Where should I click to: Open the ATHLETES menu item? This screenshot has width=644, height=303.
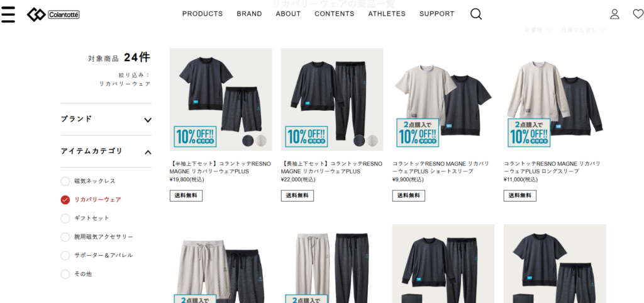(x=387, y=14)
